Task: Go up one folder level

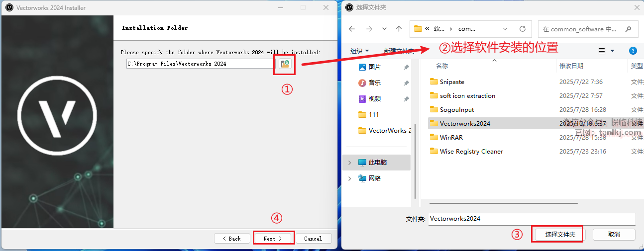Action: 399,29
